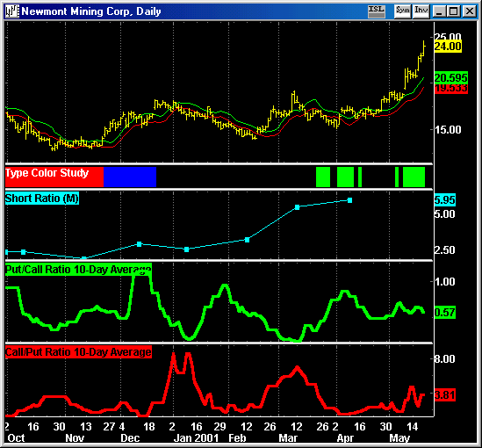The image size is (482, 448).
Task: Click the green 20.595 moving average tag
Action: [451, 78]
